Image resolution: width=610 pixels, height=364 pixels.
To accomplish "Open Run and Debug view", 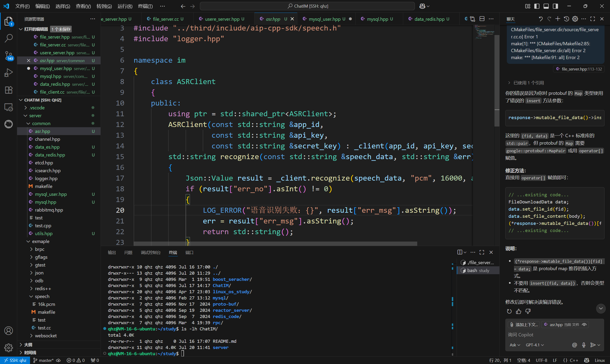I will [x=9, y=73].
